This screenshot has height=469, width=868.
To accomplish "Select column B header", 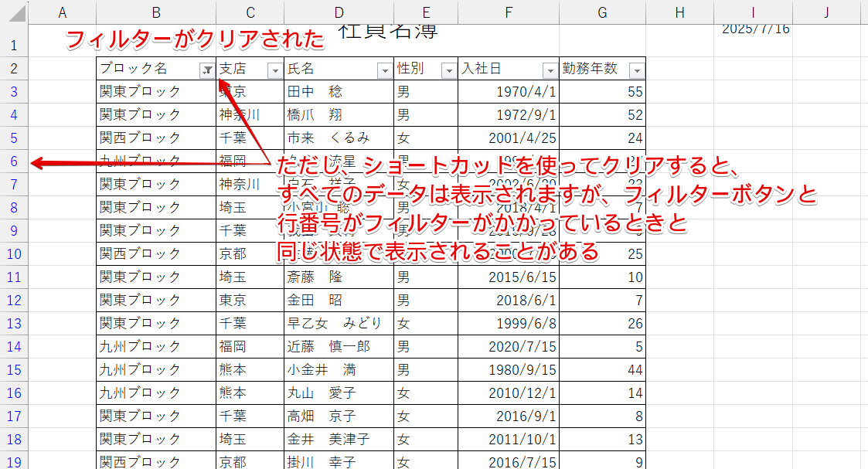I will (156, 12).
